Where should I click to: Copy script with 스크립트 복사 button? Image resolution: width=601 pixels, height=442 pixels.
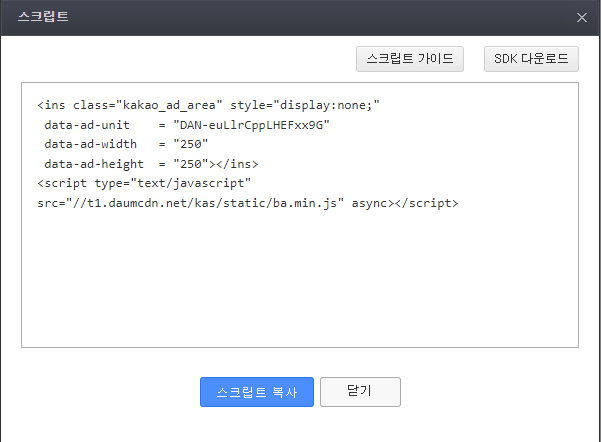[x=257, y=392]
